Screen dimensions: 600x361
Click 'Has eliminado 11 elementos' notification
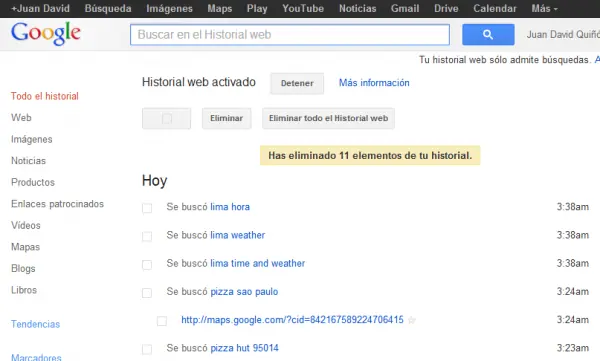tap(370, 155)
